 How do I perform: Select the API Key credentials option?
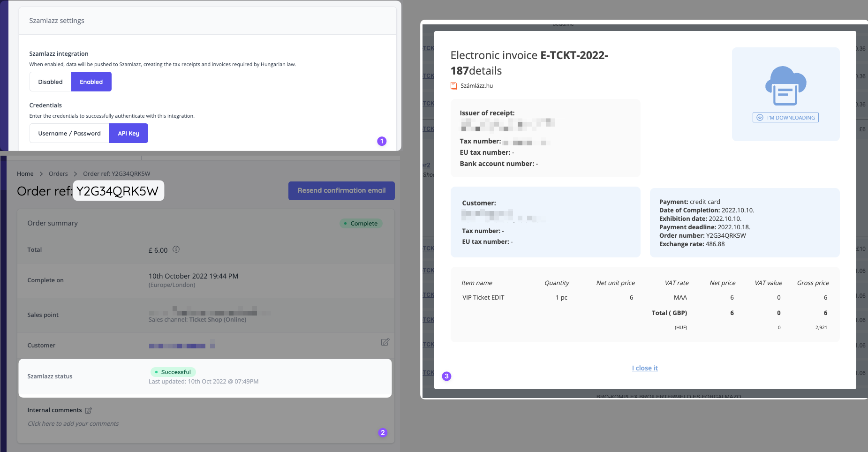click(x=128, y=133)
